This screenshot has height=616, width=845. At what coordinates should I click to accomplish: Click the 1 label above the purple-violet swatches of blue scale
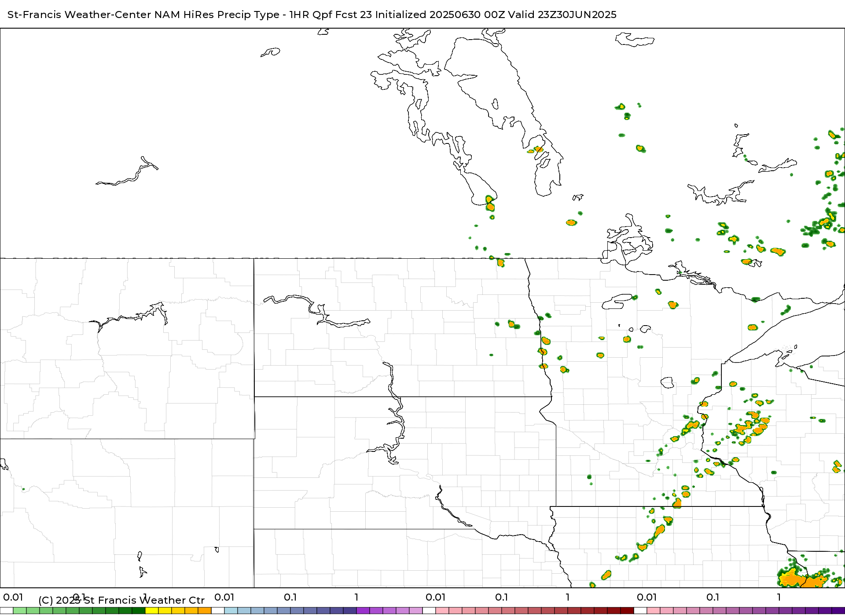tap(356, 597)
